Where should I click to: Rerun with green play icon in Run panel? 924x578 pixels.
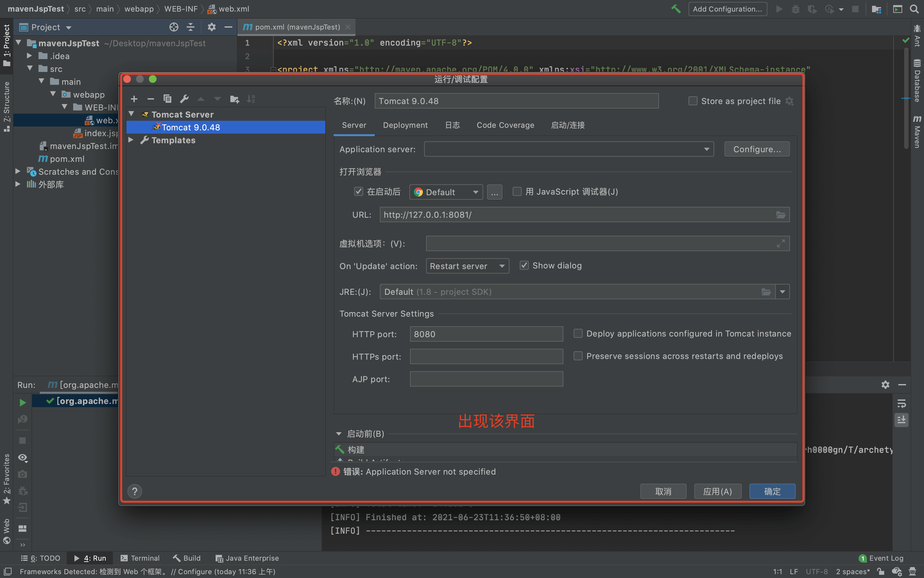[22, 402]
